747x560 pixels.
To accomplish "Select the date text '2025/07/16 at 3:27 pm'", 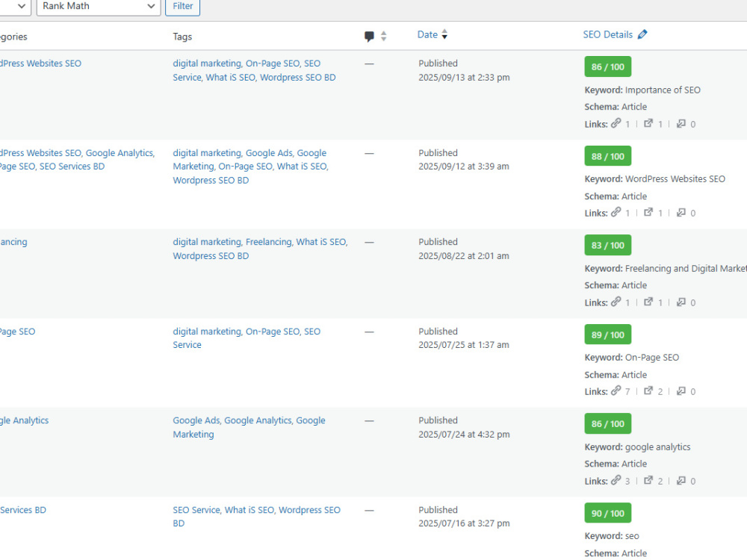I will click(x=464, y=523).
